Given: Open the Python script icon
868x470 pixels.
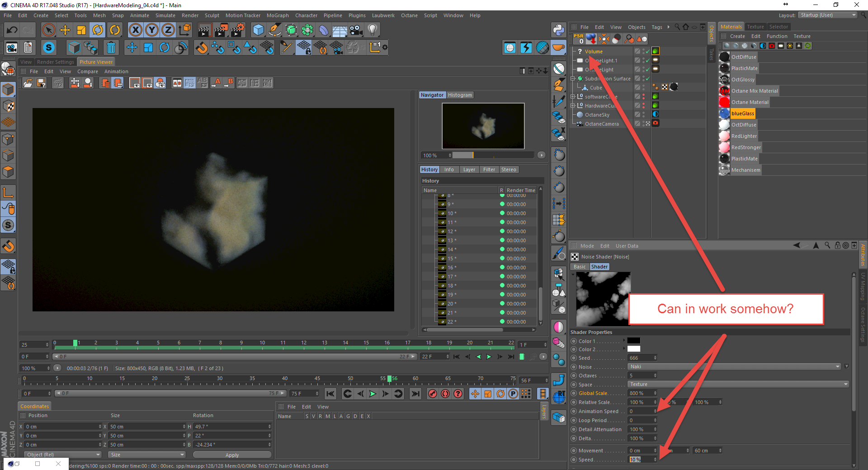Looking at the screenshot, I should 559,30.
